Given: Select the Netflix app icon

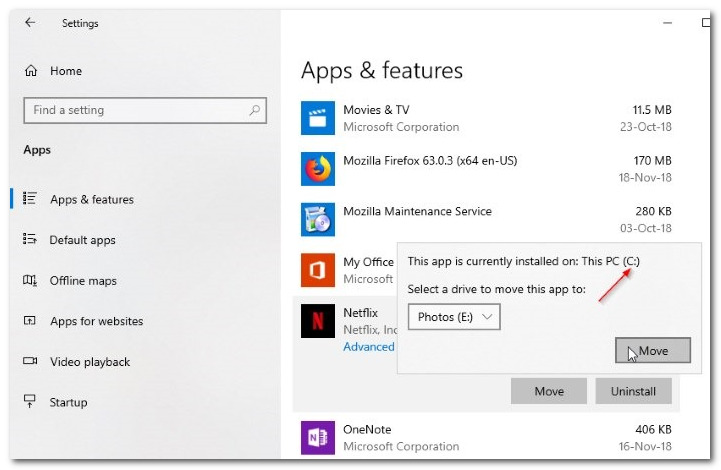Looking at the screenshot, I should pos(318,321).
